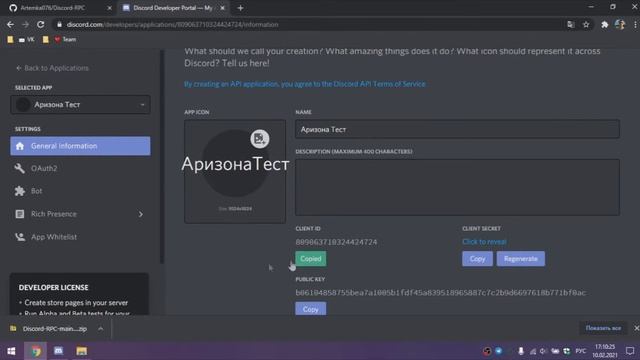Image resolution: width=640 pixels, height=360 pixels.
Task: Translate this page icon
Action: point(571,24)
